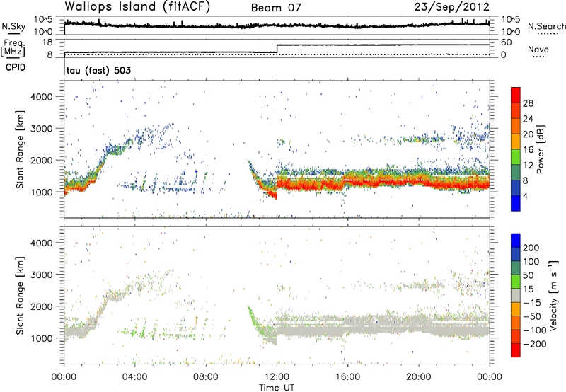Select the "24" value on Power colorbar
Image resolution: width=566 pixels, height=392 pixels.
click(x=528, y=119)
